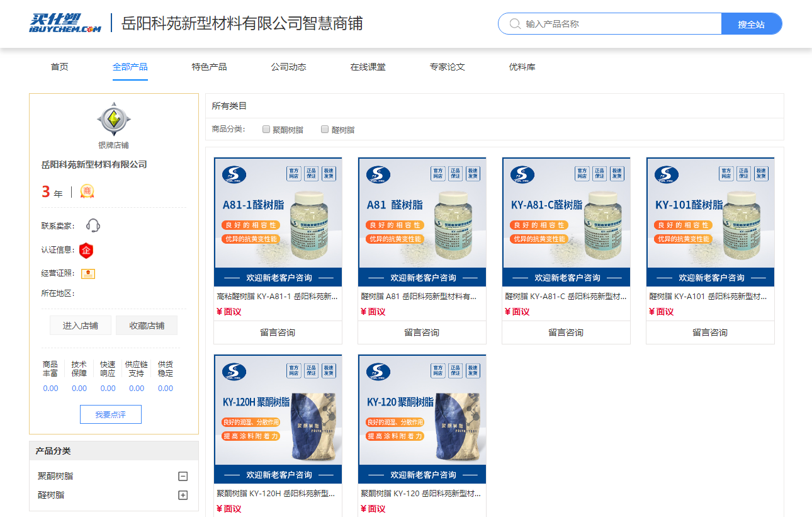The width and height of the screenshot is (812, 517).
Task: Open the 在线课堂 tab
Action: point(368,67)
